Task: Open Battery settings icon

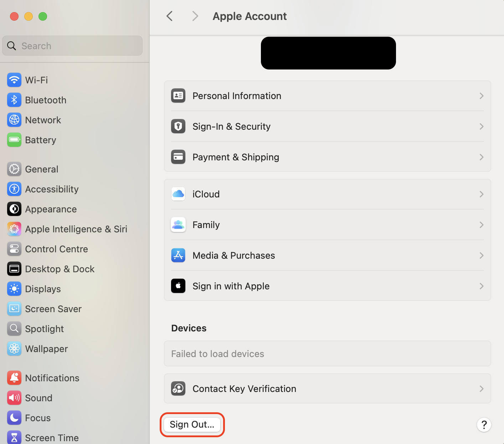Action: point(14,140)
